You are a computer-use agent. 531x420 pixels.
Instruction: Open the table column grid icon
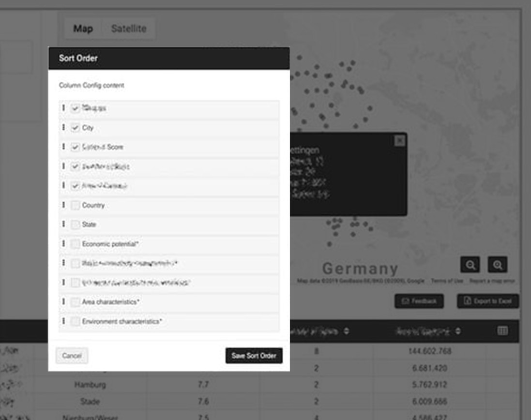click(502, 331)
